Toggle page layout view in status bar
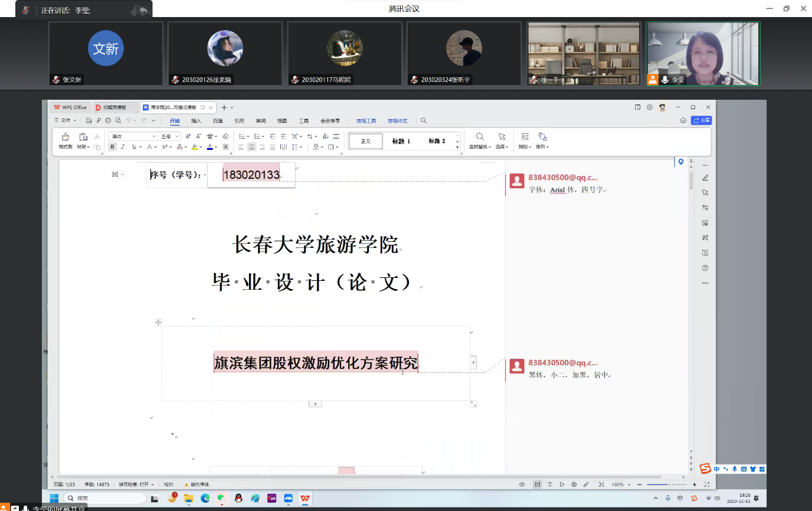Screen dimensions: 812x511 (538, 484)
